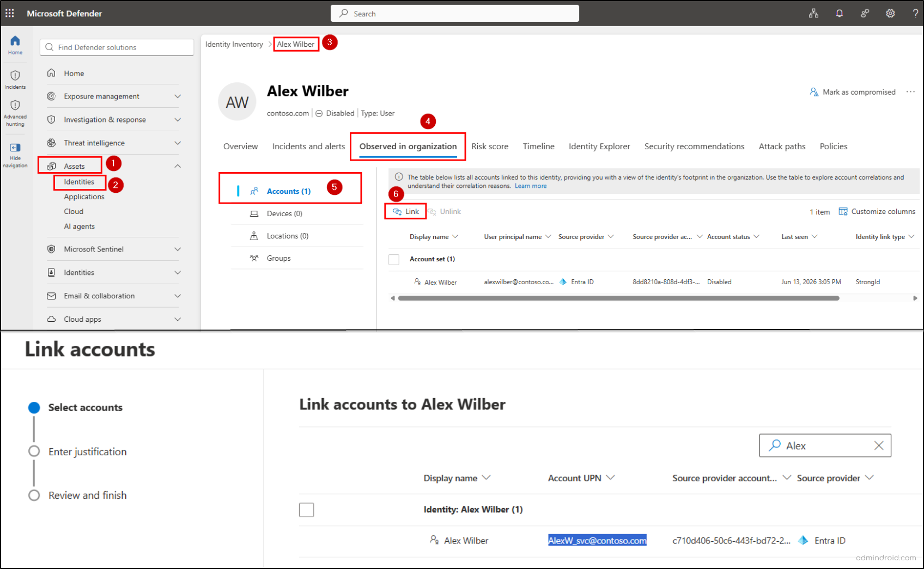Open the settings gear icon
Image resolution: width=924 pixels, height=569 pixels.
890,13
